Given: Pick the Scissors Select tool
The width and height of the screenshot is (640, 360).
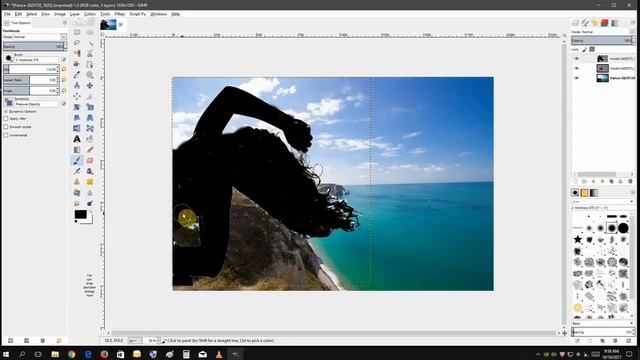Looking at the screenshot, I should tap(90, 53).
